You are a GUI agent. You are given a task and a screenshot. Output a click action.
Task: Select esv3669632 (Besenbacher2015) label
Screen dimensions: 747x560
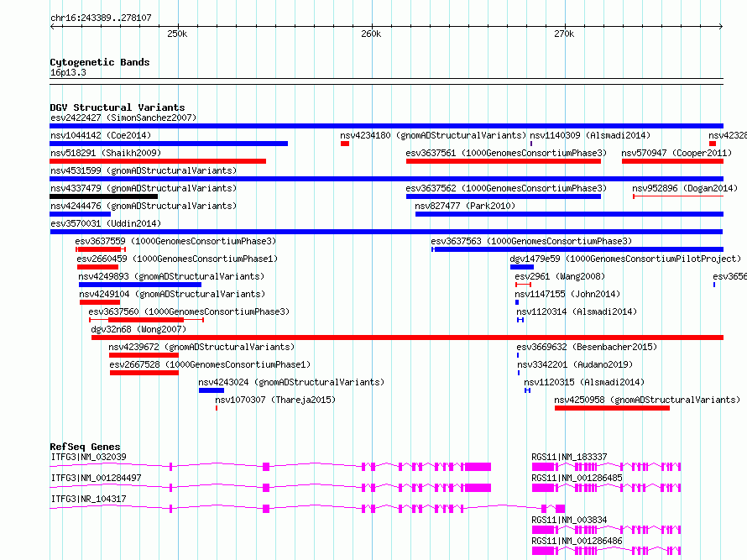(x=587, y=347)
